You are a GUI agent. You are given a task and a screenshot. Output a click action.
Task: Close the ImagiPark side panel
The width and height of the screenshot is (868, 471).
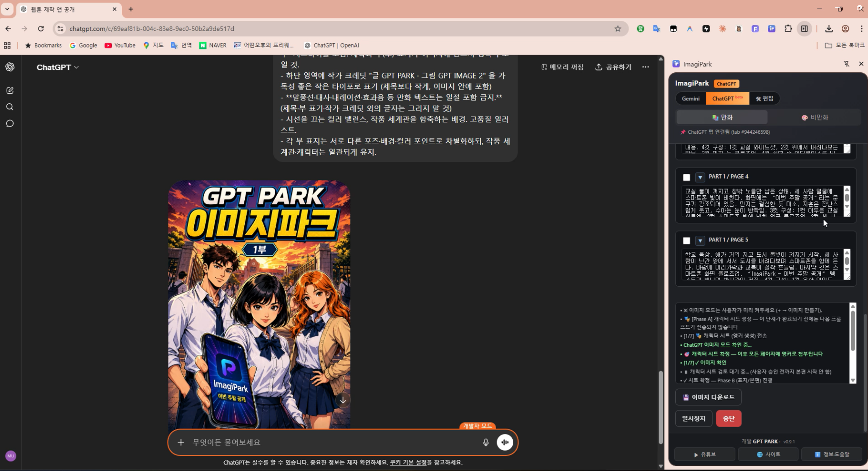pos(861,64)
